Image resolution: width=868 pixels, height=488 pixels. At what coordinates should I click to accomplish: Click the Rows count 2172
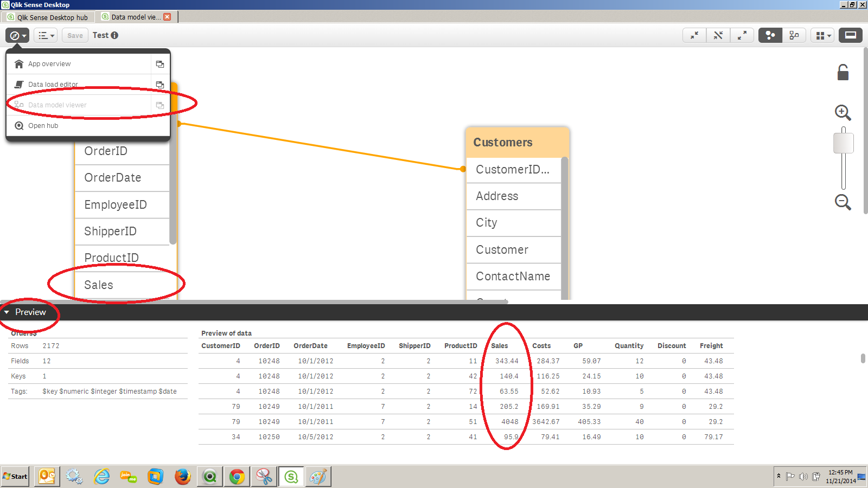point(51,346)
